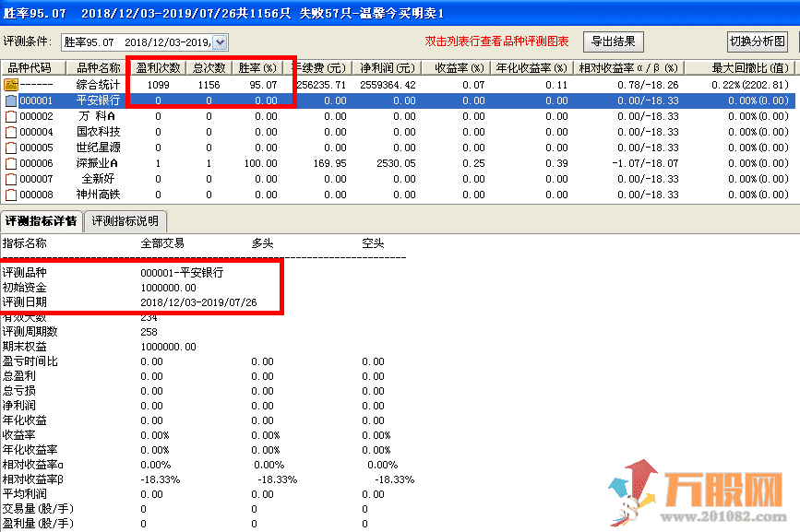Image resolution: width=800 pixels, height=532 pixels.
Task: Click the 评测周期数 value 258
Action: [149, 332]
